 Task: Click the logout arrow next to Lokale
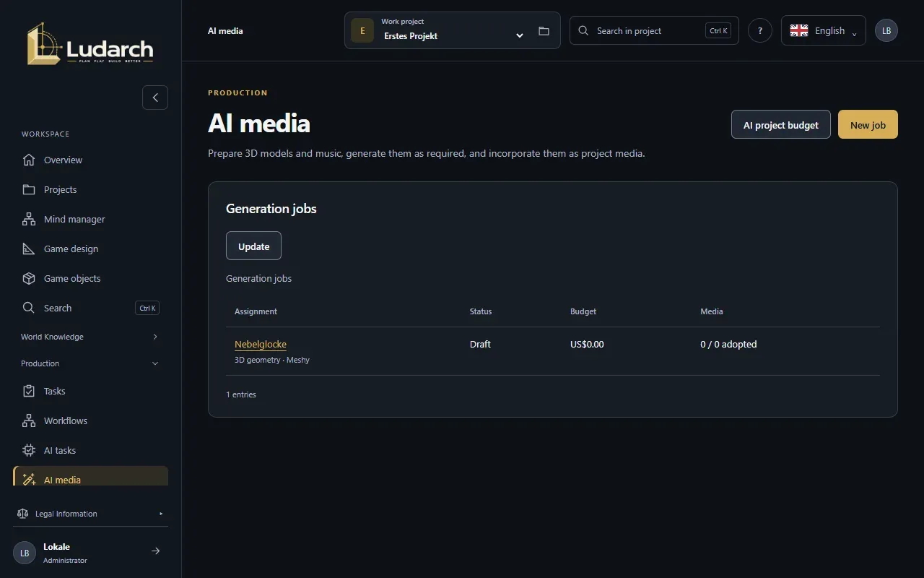pyautogui.click(x=155, y=551)
